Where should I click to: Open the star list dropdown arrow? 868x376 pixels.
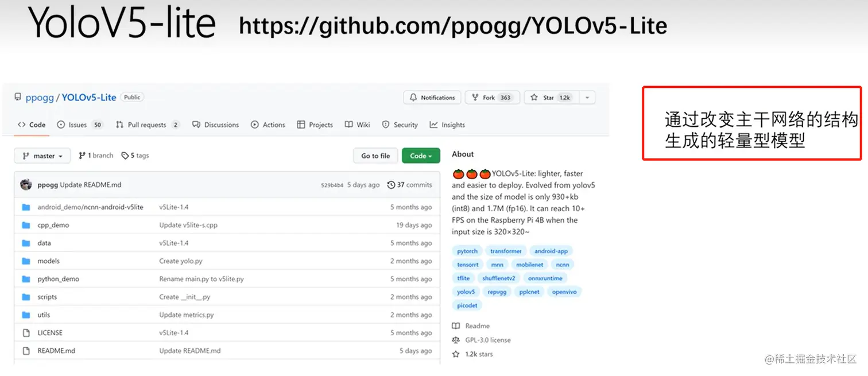(x=587, y=98)
